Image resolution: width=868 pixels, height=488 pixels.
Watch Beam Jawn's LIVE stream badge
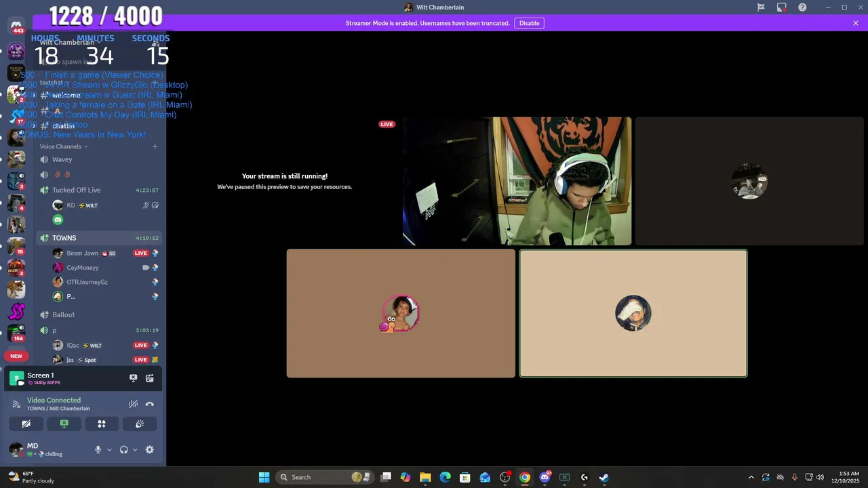[140, 253]
